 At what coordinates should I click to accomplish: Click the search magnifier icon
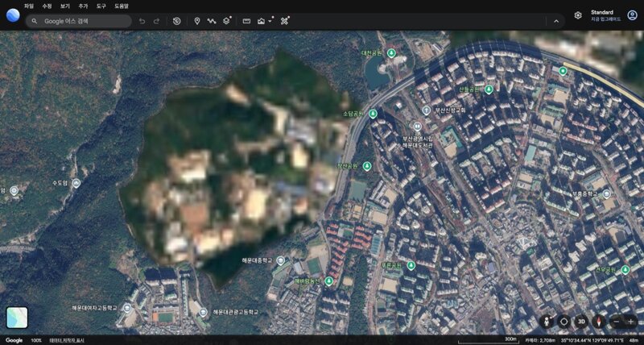(x=35, y=22)
